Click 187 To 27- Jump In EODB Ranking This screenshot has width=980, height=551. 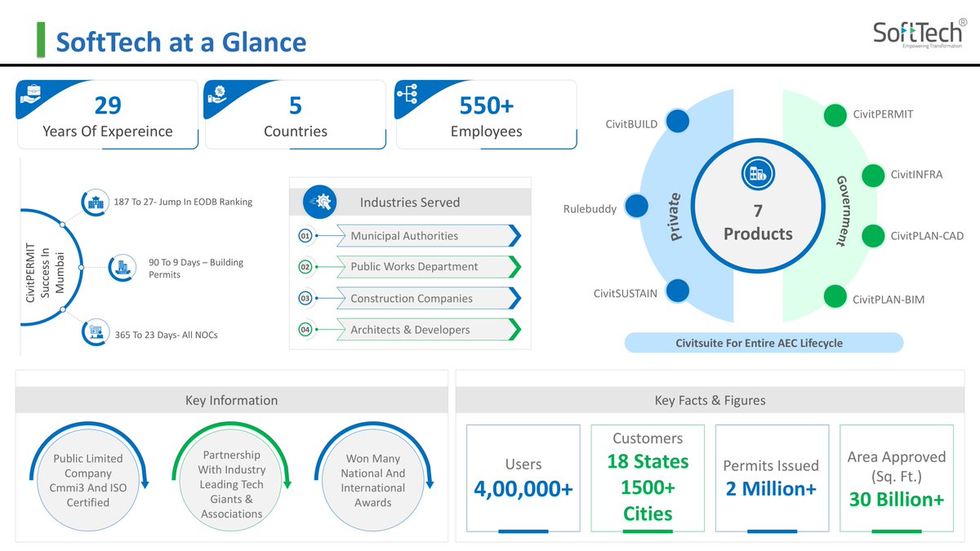click(184, 202)
